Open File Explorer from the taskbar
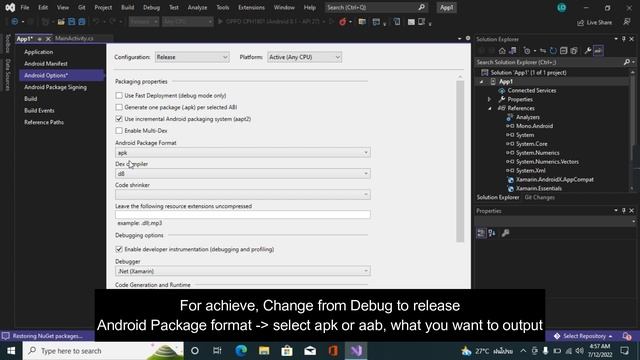The height and width of the screenshot is (360, 640). click(x=264, y=351)
